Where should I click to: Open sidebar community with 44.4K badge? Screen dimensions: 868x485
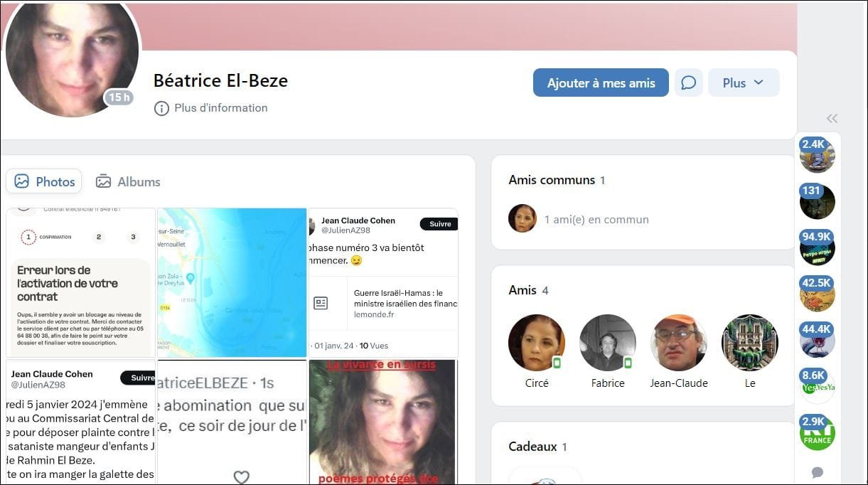pos(817,340)
